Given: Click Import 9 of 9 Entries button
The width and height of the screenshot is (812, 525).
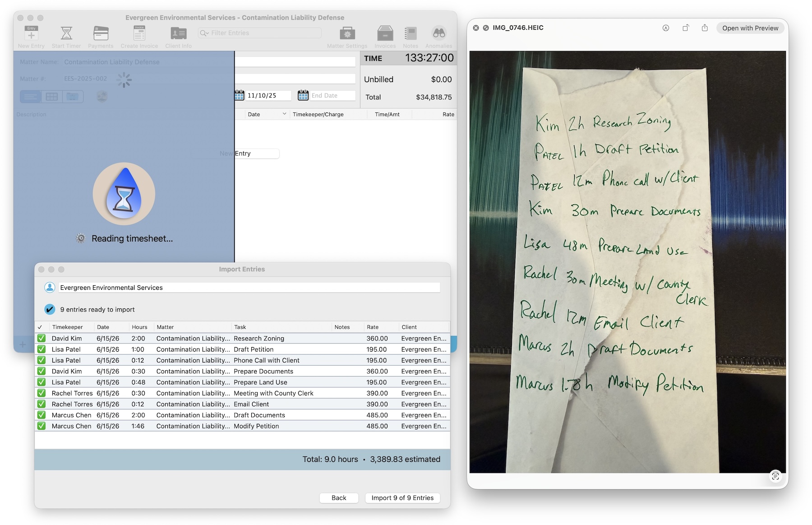Looking at the screenshot, I should (402, 498).
